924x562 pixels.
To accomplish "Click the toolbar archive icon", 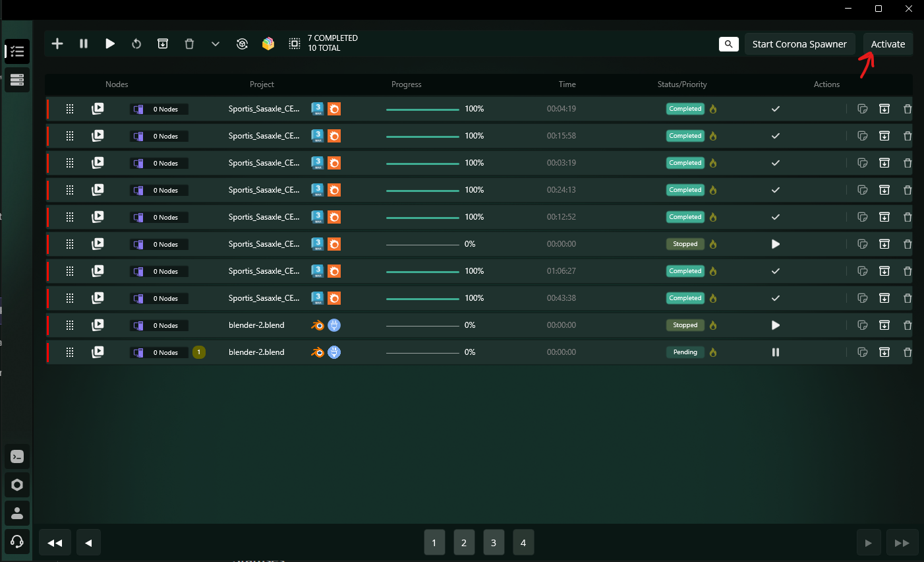I will (163, 44).
